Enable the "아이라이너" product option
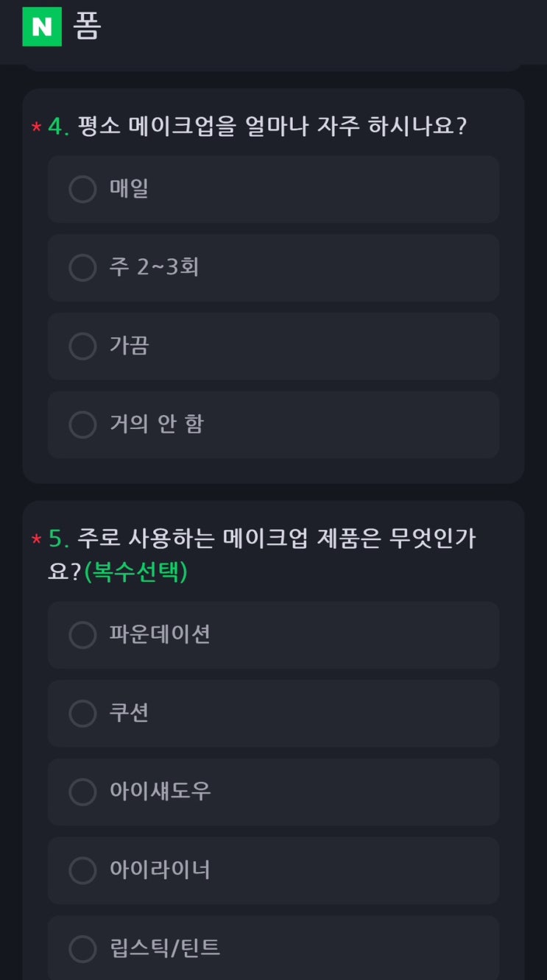This screenshot has height=980, width=547. (x=273, y=870)
